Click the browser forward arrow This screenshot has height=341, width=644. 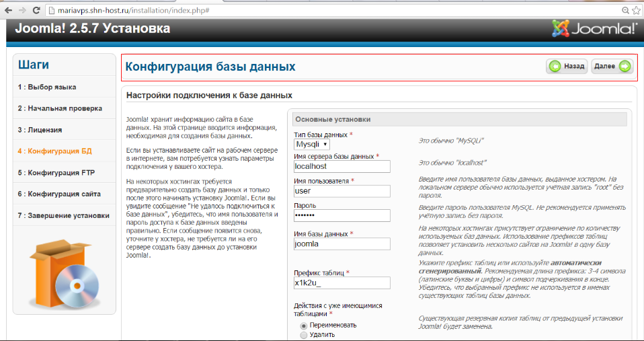click(22, 10)
